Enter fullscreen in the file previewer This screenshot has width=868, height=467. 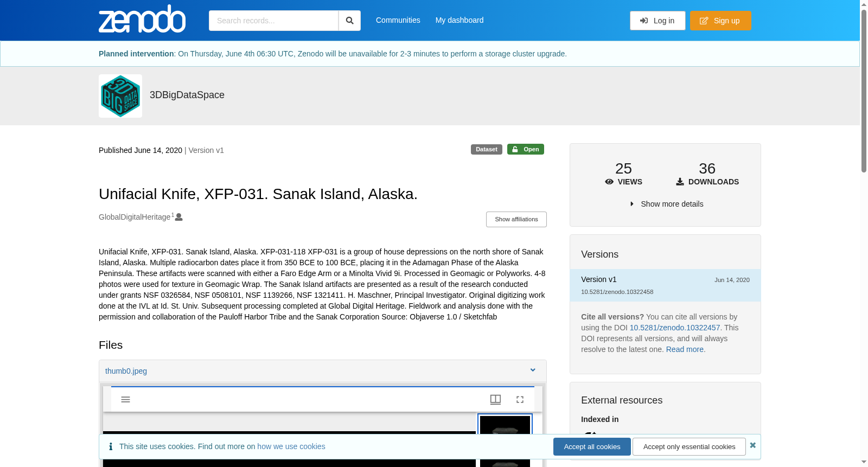click(x=520, y=400)
